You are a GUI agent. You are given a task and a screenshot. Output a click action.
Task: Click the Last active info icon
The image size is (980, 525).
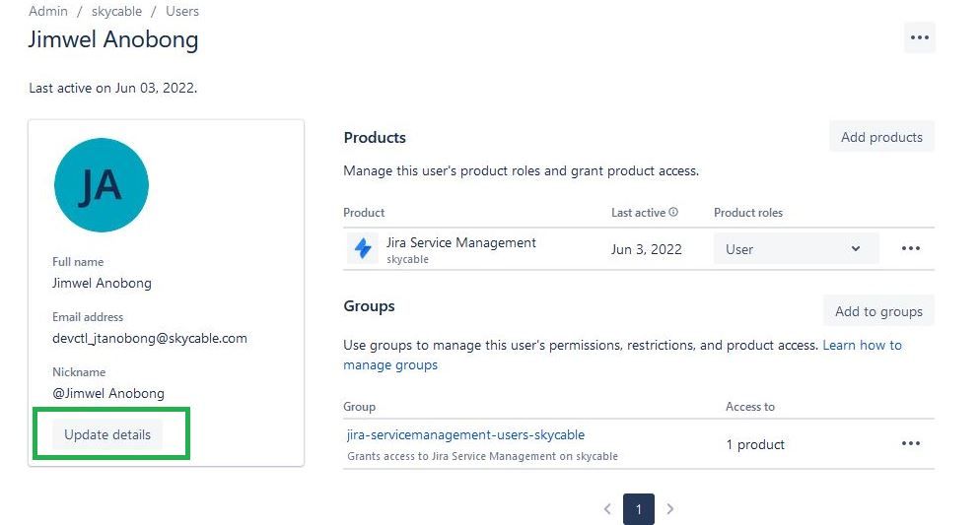click(x=673, y=212)
